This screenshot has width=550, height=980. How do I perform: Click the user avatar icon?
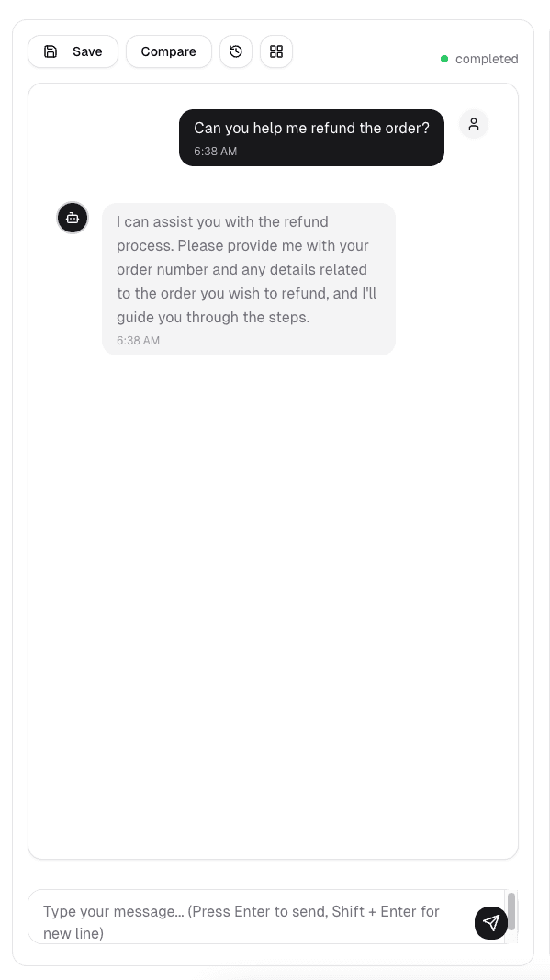474,124
